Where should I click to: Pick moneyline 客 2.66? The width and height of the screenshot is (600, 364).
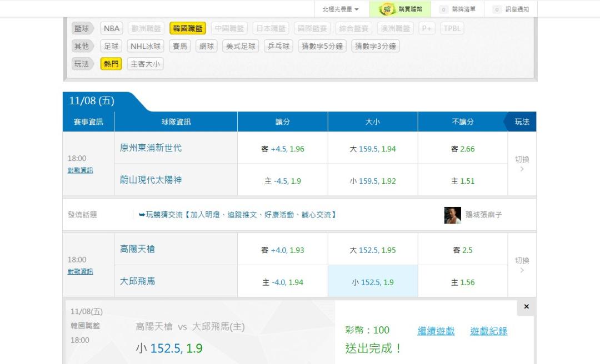coord(463,149)
